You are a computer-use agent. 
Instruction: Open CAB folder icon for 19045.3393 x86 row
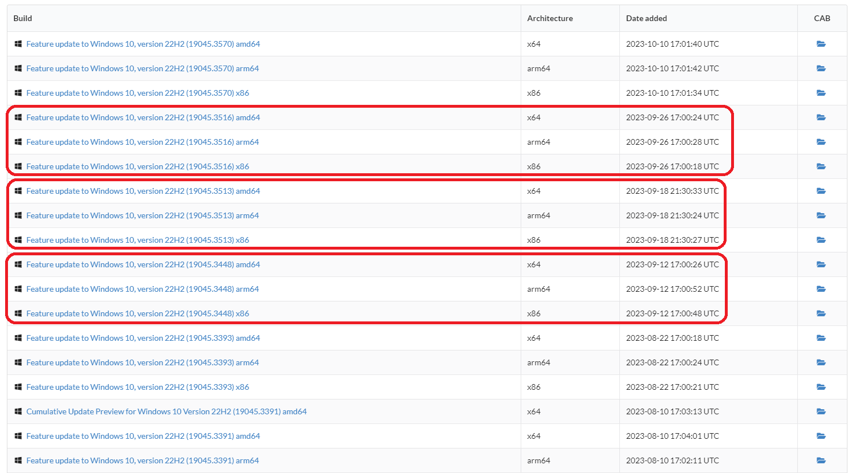coord(821,387)
